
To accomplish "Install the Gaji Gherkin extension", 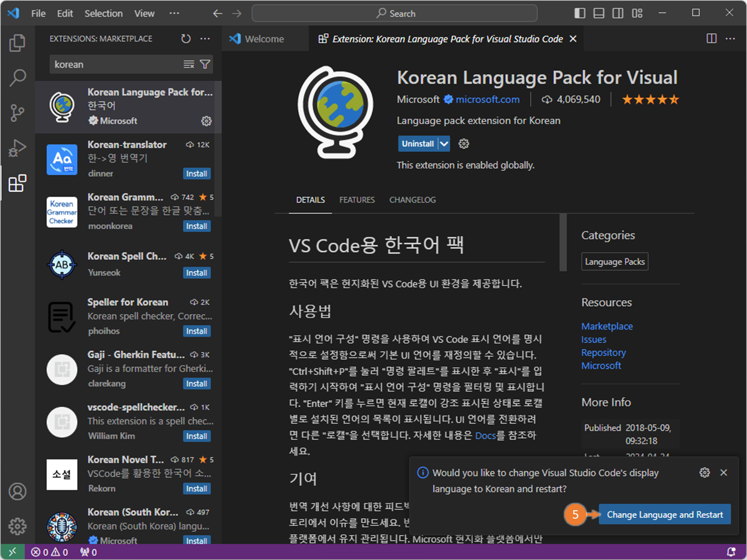I will click(197, 384).
